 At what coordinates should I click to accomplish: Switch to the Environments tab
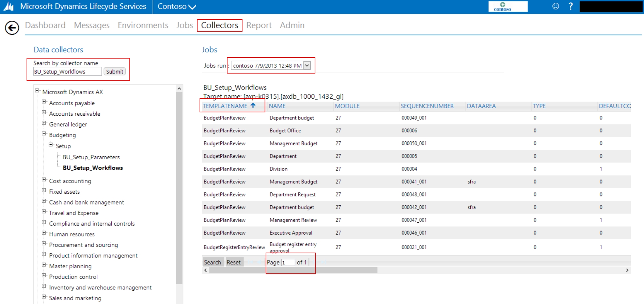click(x=143, y=25)
